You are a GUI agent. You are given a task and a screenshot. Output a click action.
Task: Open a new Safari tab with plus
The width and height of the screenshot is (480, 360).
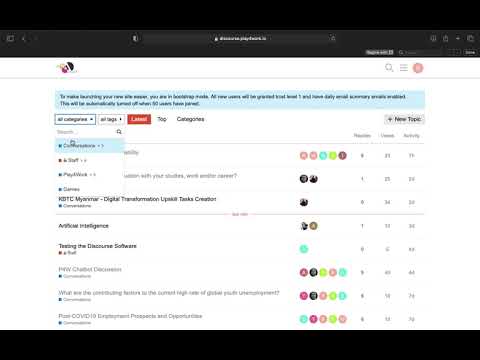(458, 38)
